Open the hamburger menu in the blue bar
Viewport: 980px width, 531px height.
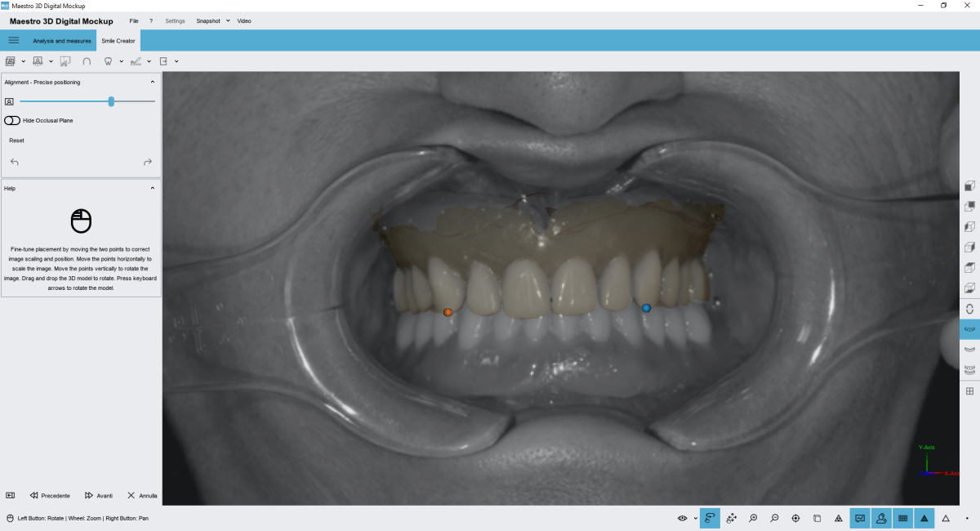click(14, 40)
